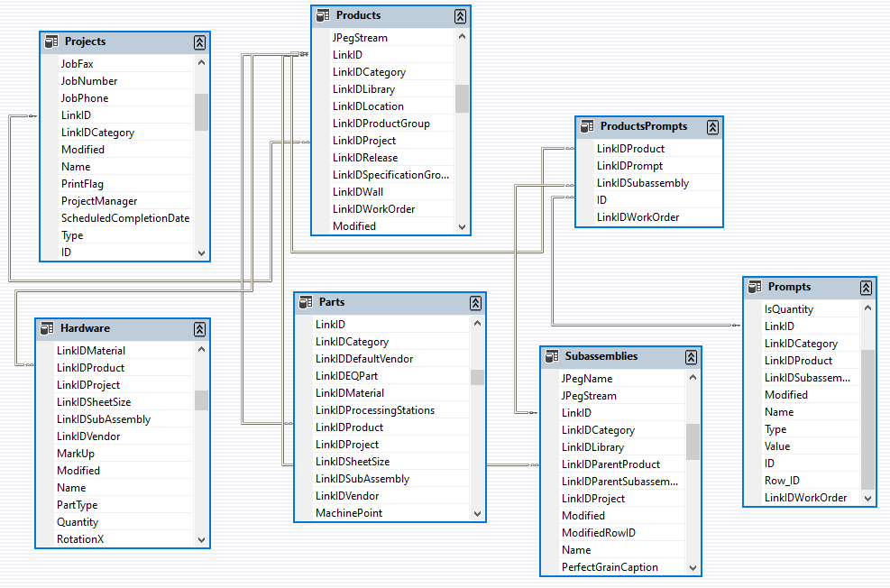Click scroll-down arrow in Projects table
The height and width of the screenshot is (588, 890).
(x=201, y=253)
